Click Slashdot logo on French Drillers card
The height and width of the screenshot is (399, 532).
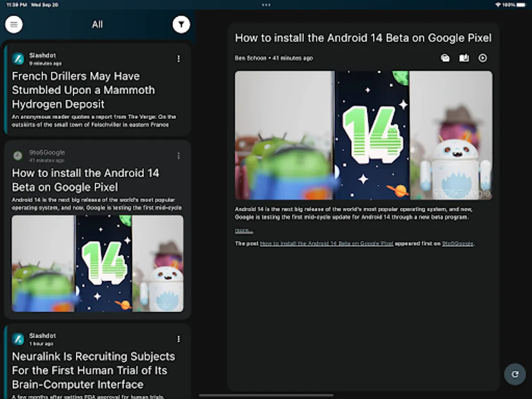[x=18, y=59]
